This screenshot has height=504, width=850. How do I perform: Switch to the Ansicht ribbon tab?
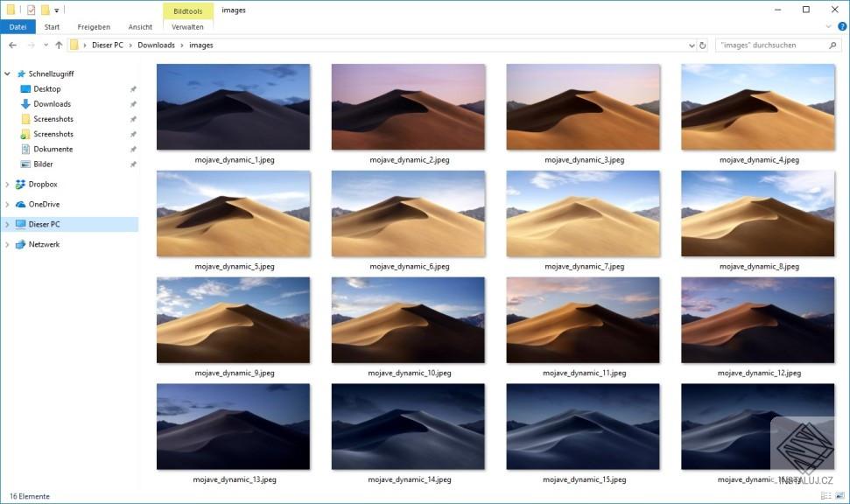(140, 26)
